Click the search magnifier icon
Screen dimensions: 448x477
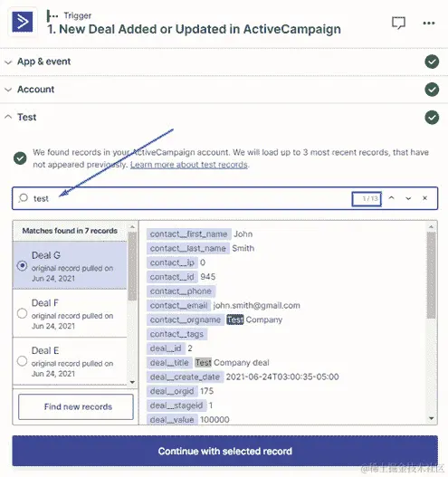[x=24, y=198]
